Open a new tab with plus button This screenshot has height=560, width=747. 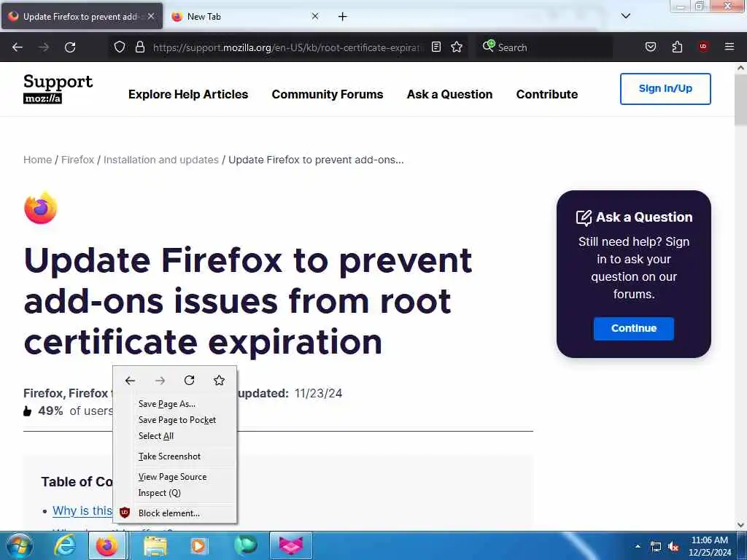[x=343, y=17]
